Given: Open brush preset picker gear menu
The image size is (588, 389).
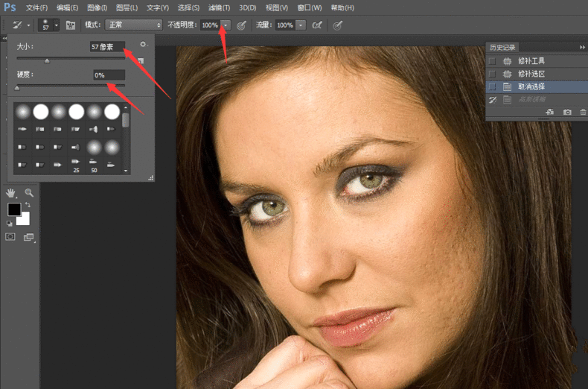Looking at the screenshot, I should 143,45.
